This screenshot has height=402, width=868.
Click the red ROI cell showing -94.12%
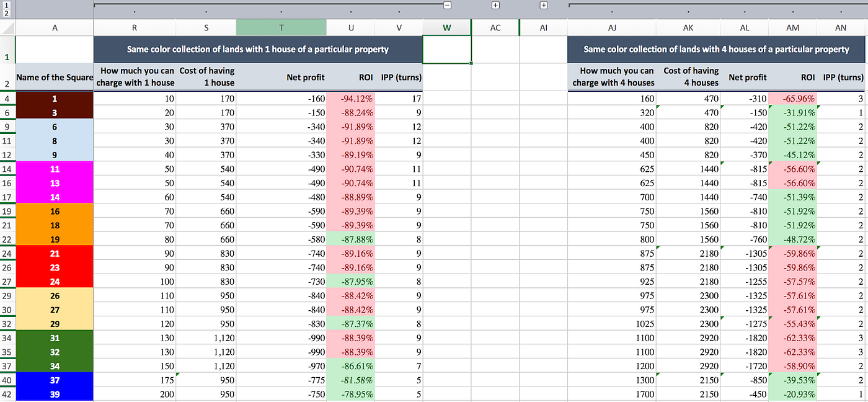coord(351,97)
